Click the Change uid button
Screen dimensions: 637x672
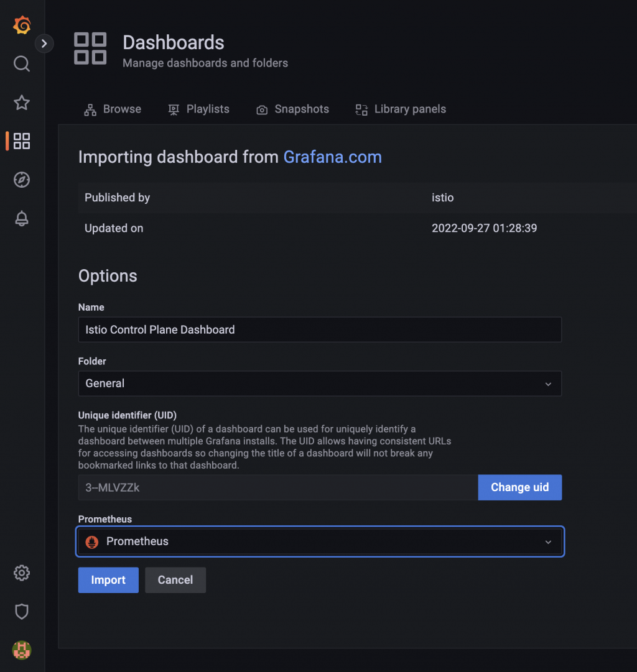click(520, 487)
